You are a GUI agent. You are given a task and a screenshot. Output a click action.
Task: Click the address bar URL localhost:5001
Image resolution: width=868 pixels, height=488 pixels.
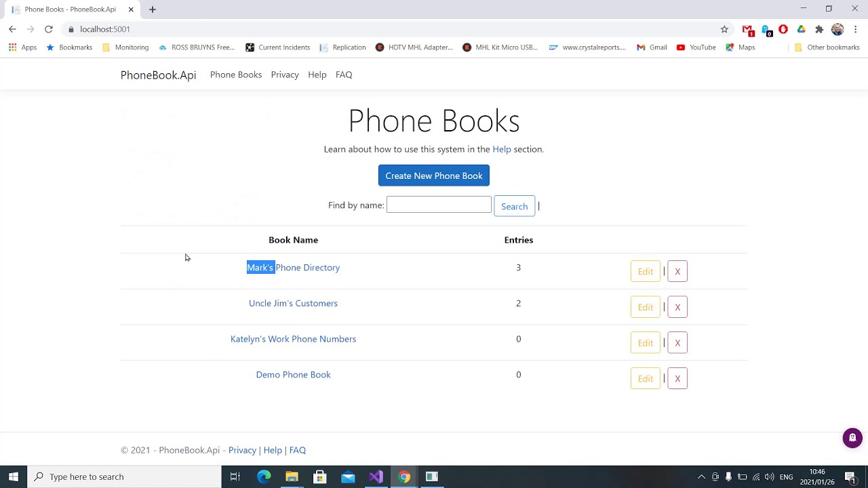pos(104,29)
